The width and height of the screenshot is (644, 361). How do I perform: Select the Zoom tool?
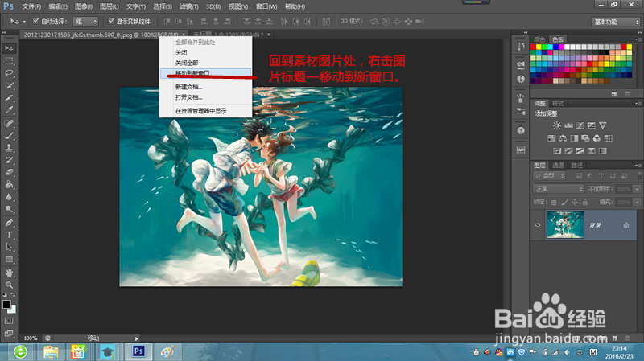pyautogui.click(x=9, y=285)
